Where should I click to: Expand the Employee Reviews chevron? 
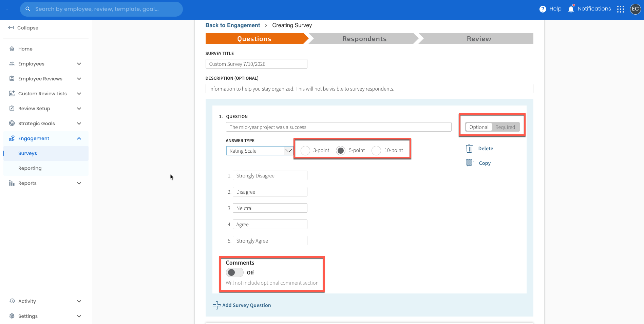pos(79,79)
